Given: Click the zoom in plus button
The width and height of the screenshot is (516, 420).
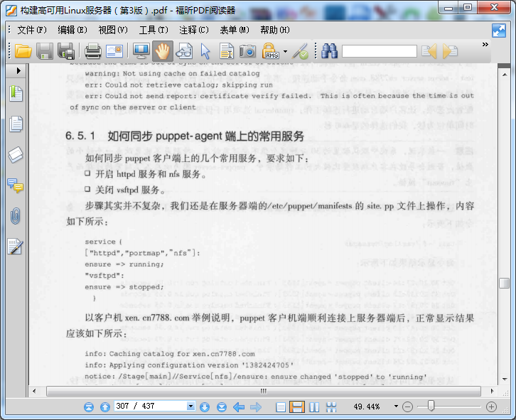Looking at the screenshot, I should (x=491, y=407).
